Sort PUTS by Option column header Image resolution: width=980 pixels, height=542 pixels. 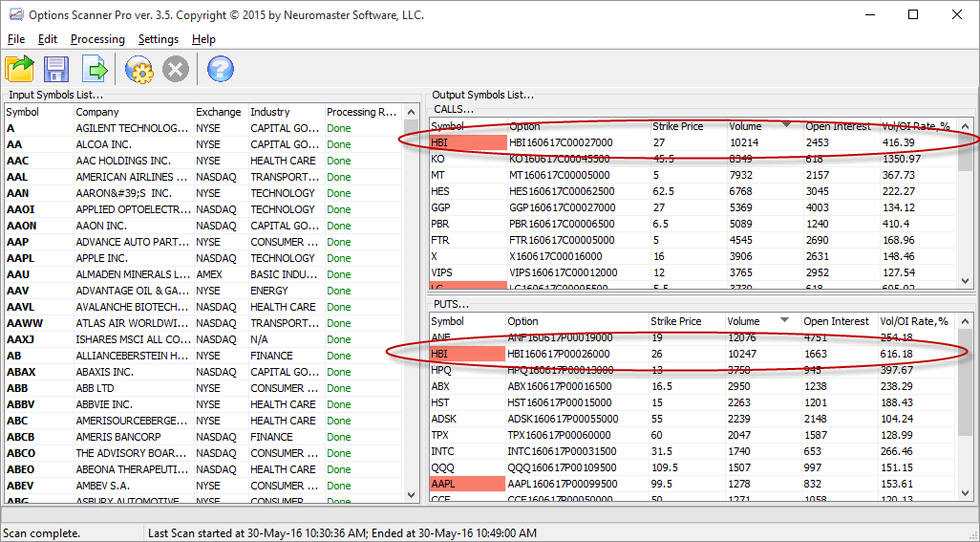[x=577, y=321]
